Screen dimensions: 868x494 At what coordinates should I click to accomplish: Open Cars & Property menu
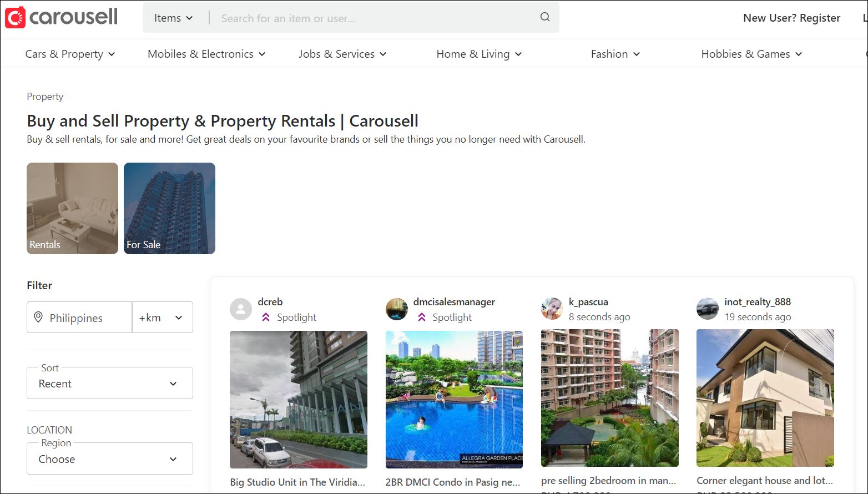click(x=70, y=54)
